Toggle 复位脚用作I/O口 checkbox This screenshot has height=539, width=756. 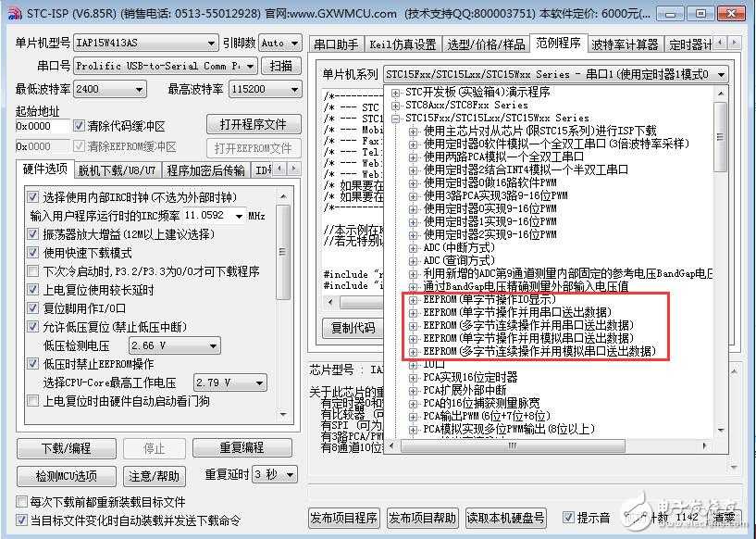[32, 308]
